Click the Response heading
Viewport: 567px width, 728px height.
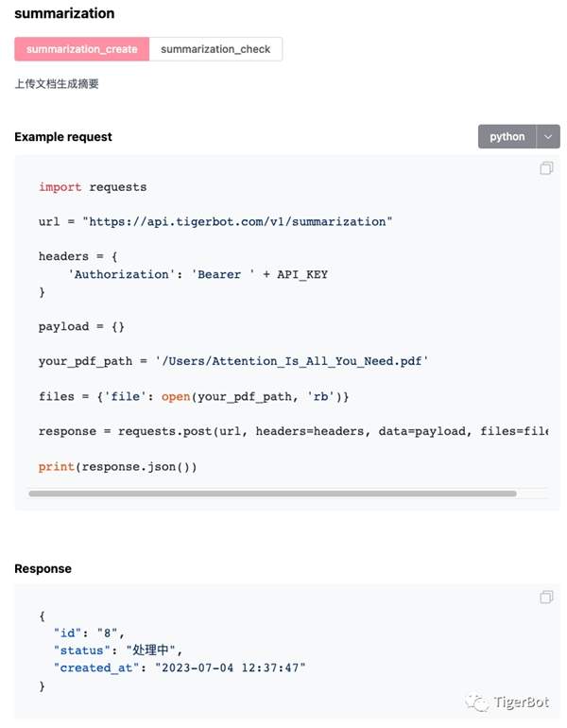[x=43, y=568]
